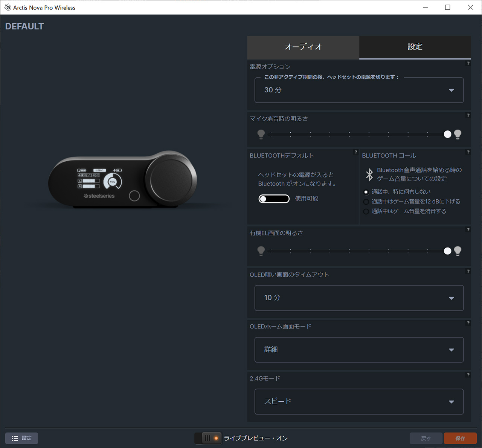
Task: Click the help icon for 有機EL画面の明るさ
Action: 468,229
